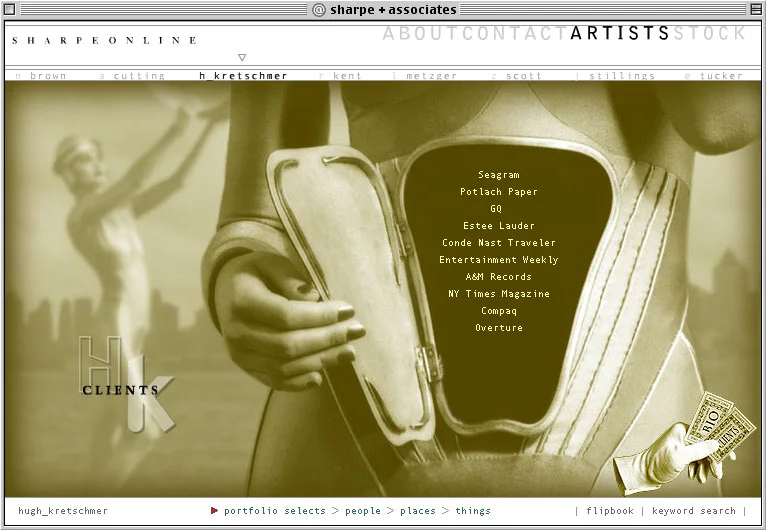The height and width of the screenshot is (530, 766).
Task: Select artist stillings in artist bar
Action: point(616,76)
